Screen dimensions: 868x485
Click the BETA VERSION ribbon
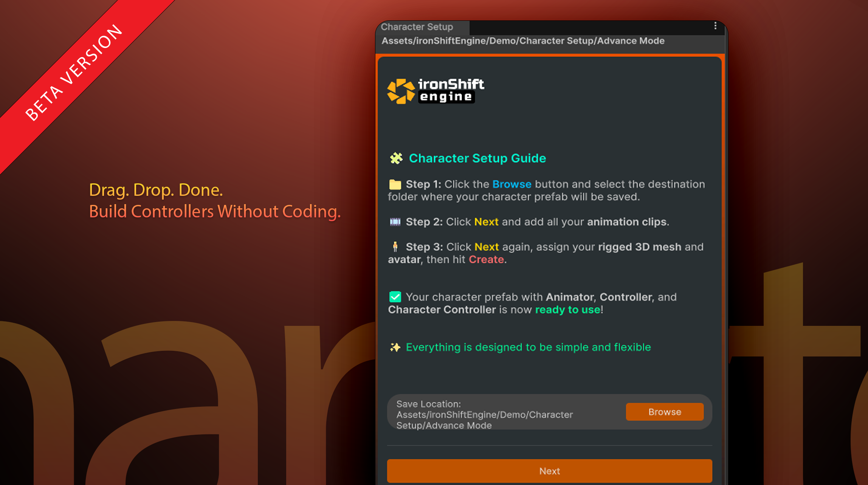tap(74, 73)
